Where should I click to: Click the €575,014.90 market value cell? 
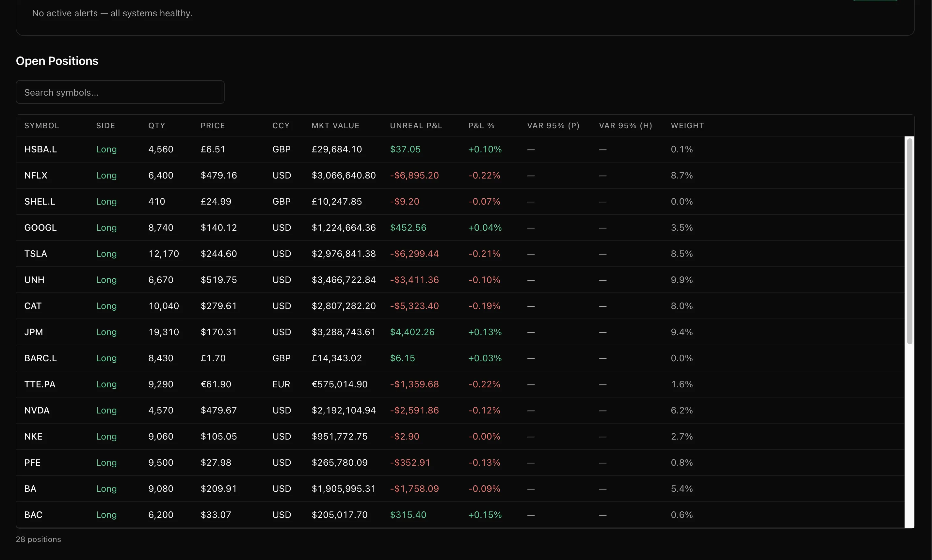[340, 384]
